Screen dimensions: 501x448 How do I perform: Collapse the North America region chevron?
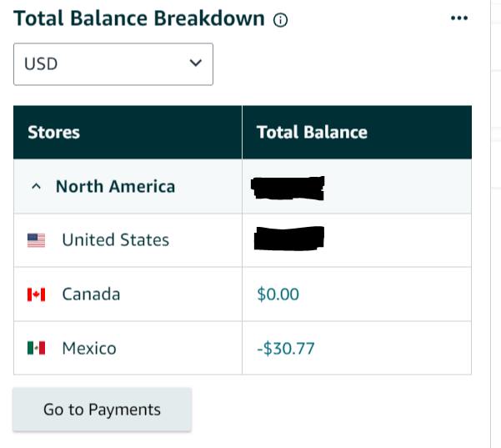tap(36, 186)
